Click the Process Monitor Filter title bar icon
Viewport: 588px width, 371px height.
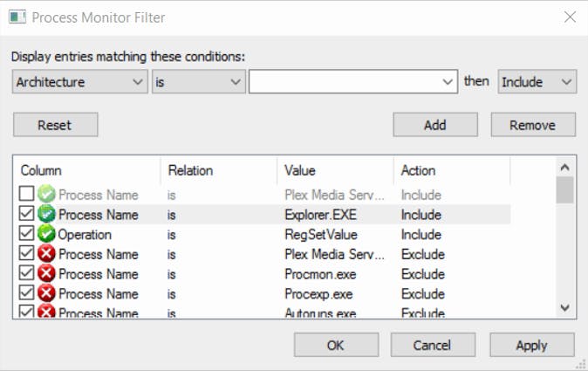17,17
